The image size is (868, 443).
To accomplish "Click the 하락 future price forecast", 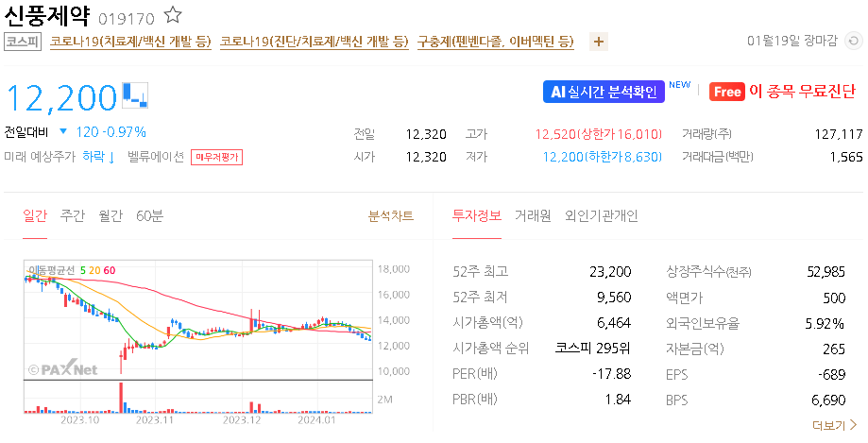I will (x=98, y=157).
